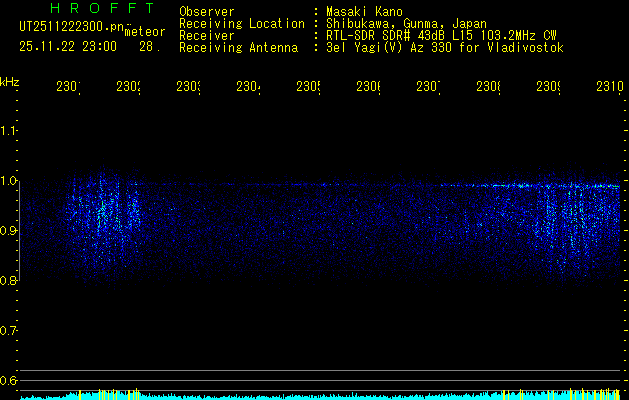Click the 2306 time axis marker
This screenshot has height=400, width=629.
[x=369, y=87]
